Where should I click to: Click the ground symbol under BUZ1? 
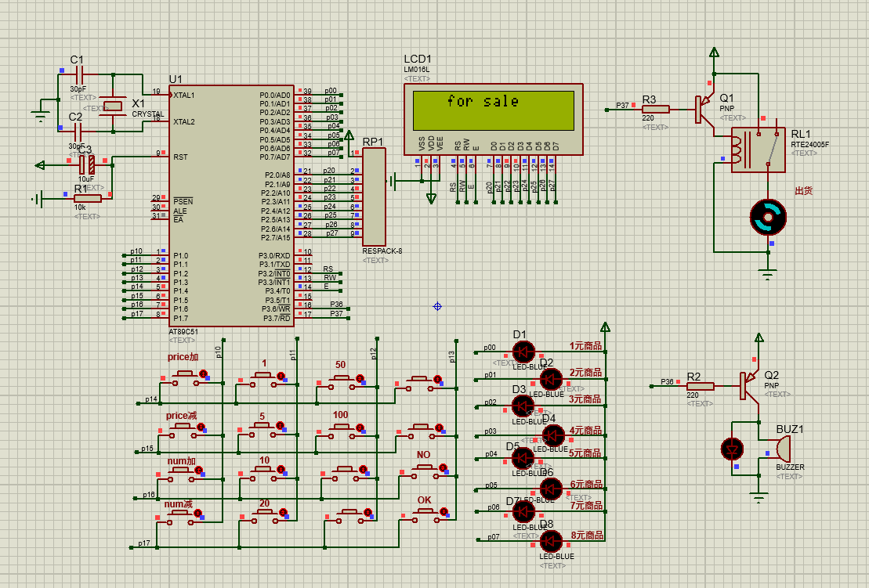tap(759, 496)
